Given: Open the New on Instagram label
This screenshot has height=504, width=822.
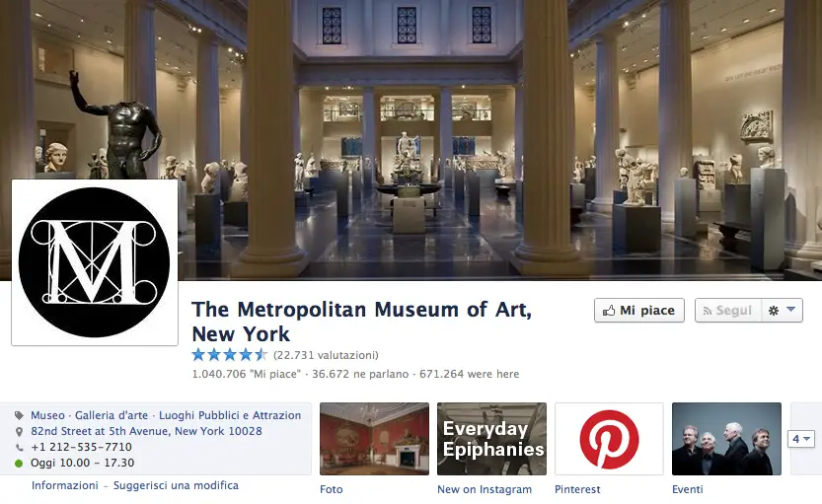Looking at the screenshot, I should 485,489.
